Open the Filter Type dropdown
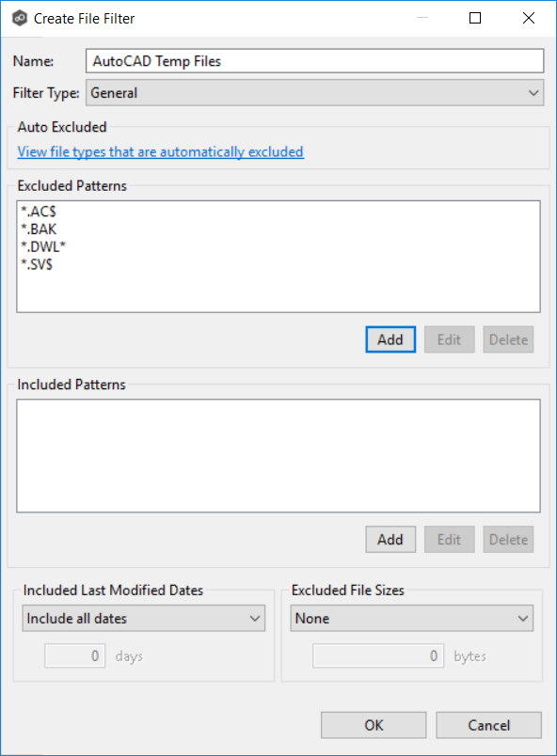 pos(315,92)
